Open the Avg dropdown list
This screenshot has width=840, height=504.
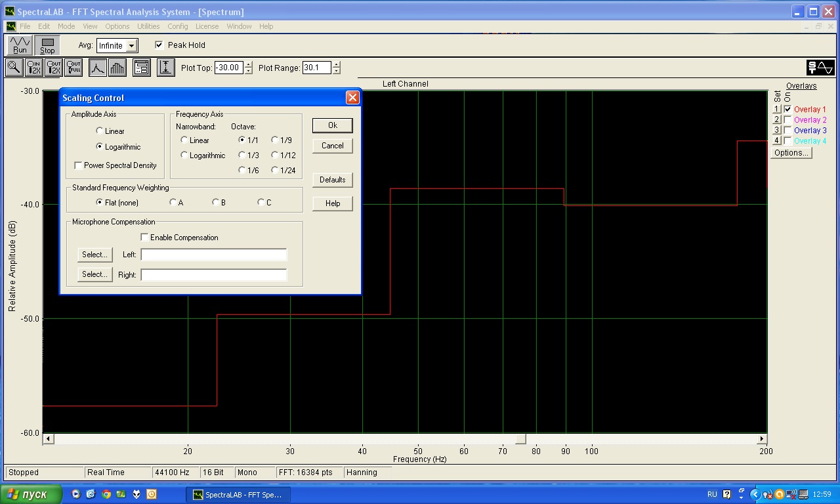(131, 46)
